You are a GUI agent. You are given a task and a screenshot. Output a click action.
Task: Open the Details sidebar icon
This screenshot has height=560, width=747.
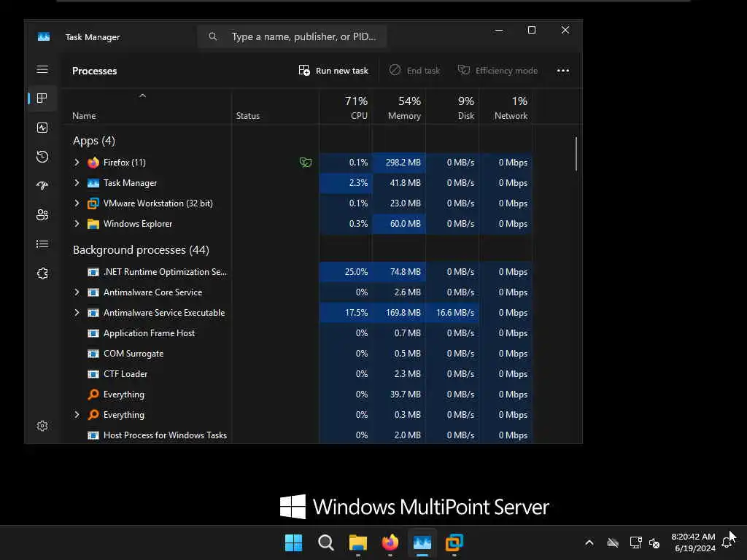(42, 244)
